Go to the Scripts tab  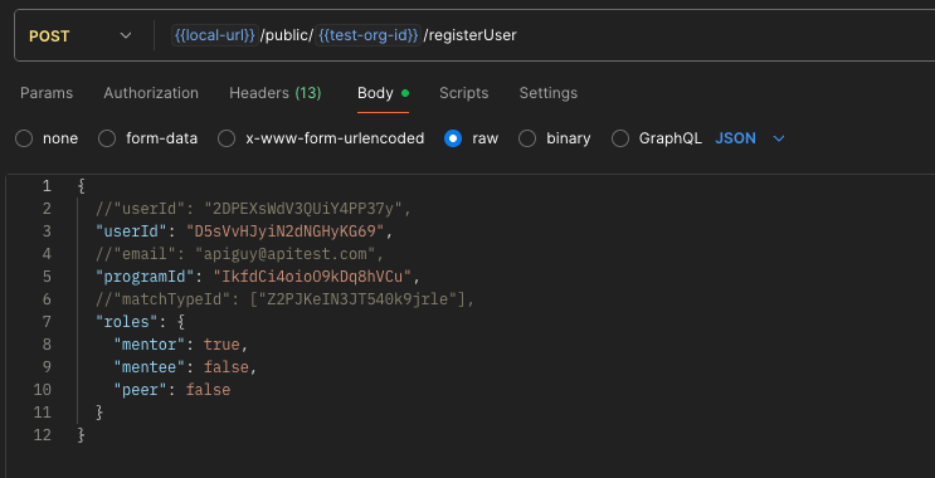(464, 93)
